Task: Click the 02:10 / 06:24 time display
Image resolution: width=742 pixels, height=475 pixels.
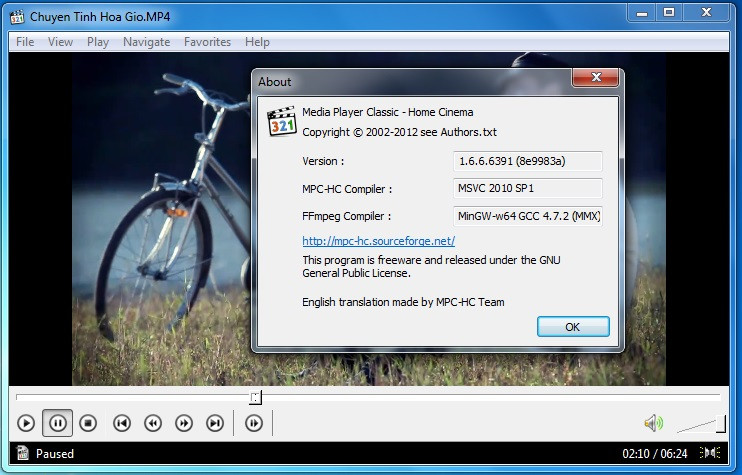Action: point(654,454)
